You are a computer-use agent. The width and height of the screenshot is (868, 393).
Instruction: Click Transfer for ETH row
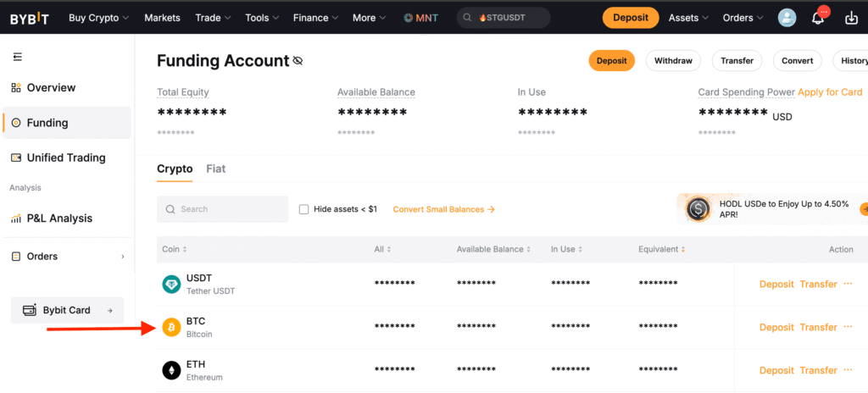coord(818,370)
